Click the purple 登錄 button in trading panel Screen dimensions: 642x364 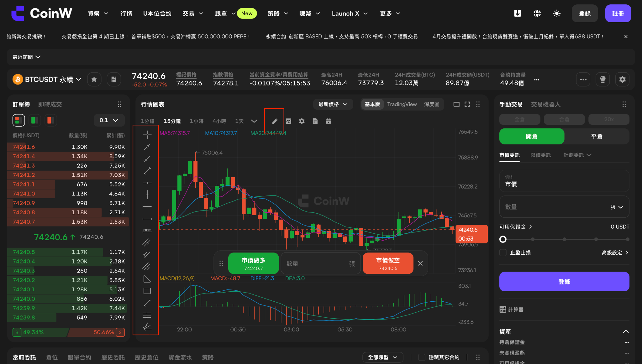pyautogui.click(x=564, y=282)
